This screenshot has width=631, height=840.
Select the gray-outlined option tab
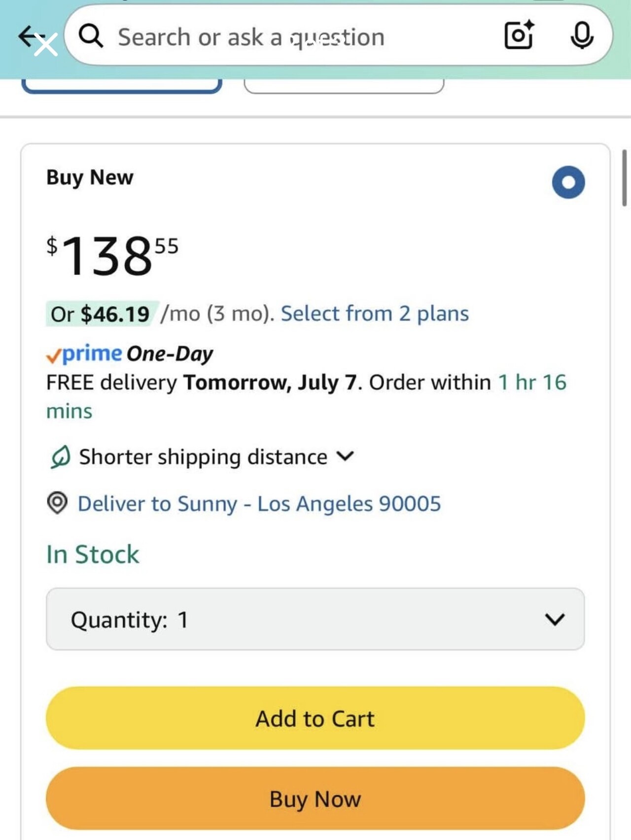point(344,86)
